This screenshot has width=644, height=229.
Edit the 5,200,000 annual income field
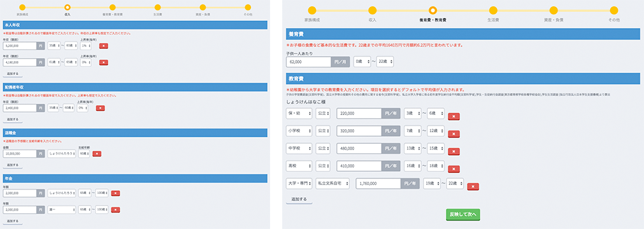20,46
